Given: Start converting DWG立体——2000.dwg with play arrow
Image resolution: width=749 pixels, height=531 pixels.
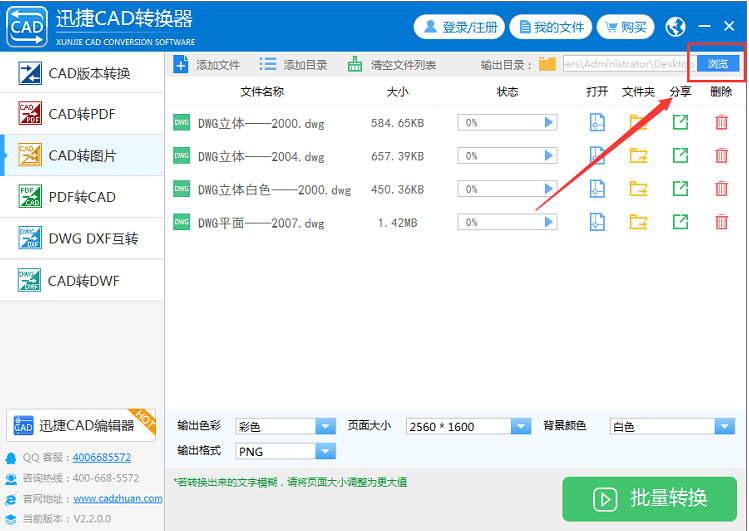Looking at the screenshot, I should pos(548,123).
